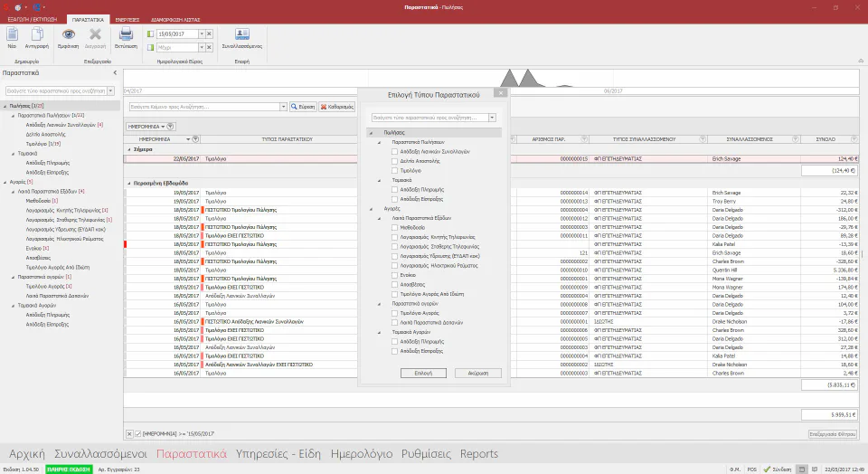The width and height of the screenshot is (868, 474).
Task: Click filter icon in ΗΜΕΡΟΜΗΝΙΑ group chip
Action: (171, 127)
